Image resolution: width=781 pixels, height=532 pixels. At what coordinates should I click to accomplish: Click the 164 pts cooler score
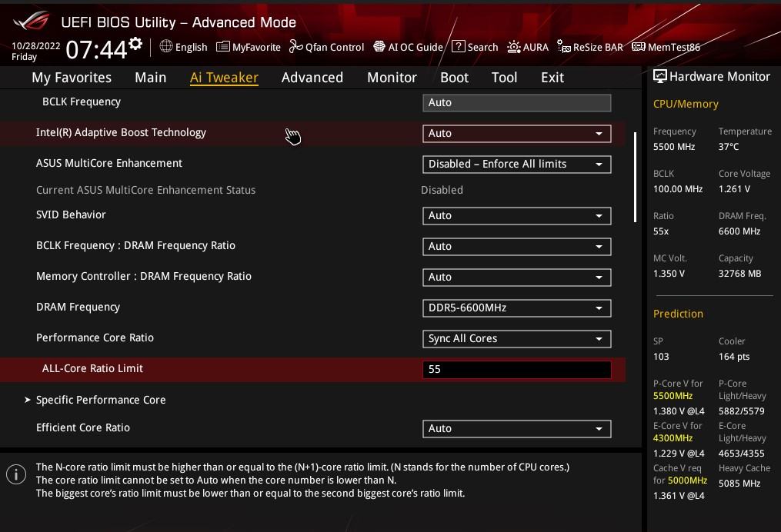[734, 357]
